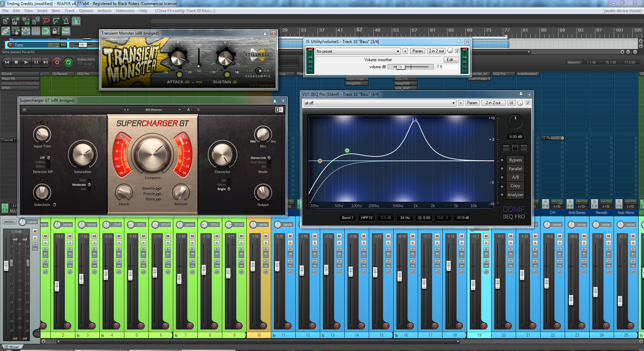
Task: Go to project start transport button
Action: point(7,62)
